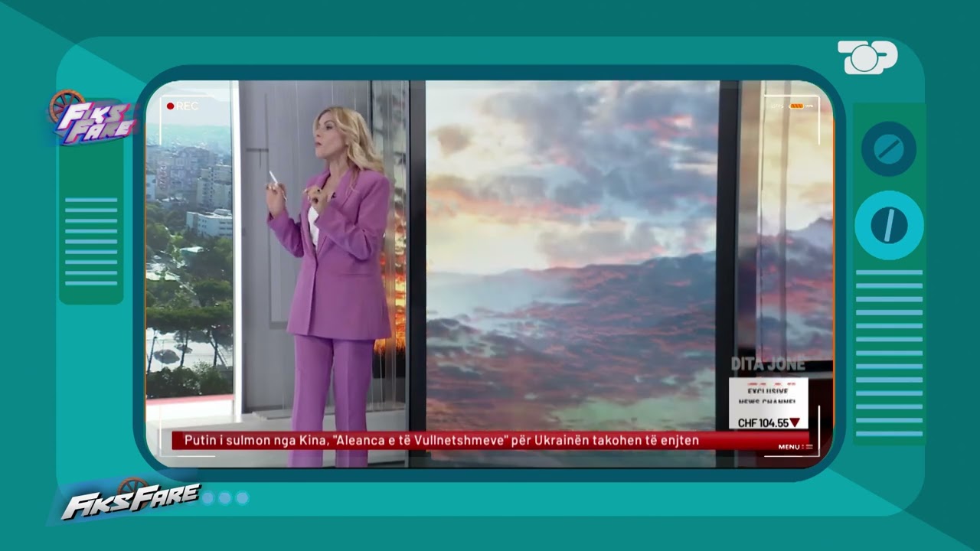Click the Fiks Fare logo with film reel
This screenshot has width=980, height=551.
coord(91,118)
